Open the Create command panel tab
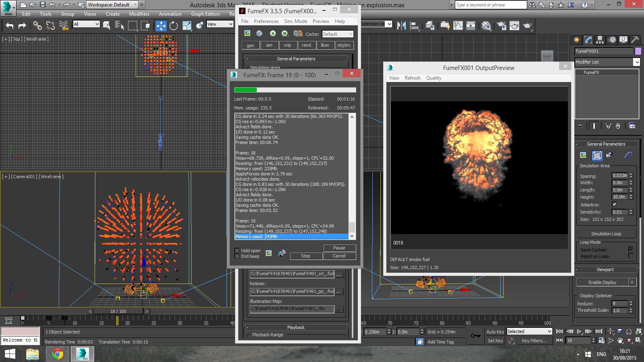This screenshot has width=644, height=362. pyautogui.click(x=577, y=39)
